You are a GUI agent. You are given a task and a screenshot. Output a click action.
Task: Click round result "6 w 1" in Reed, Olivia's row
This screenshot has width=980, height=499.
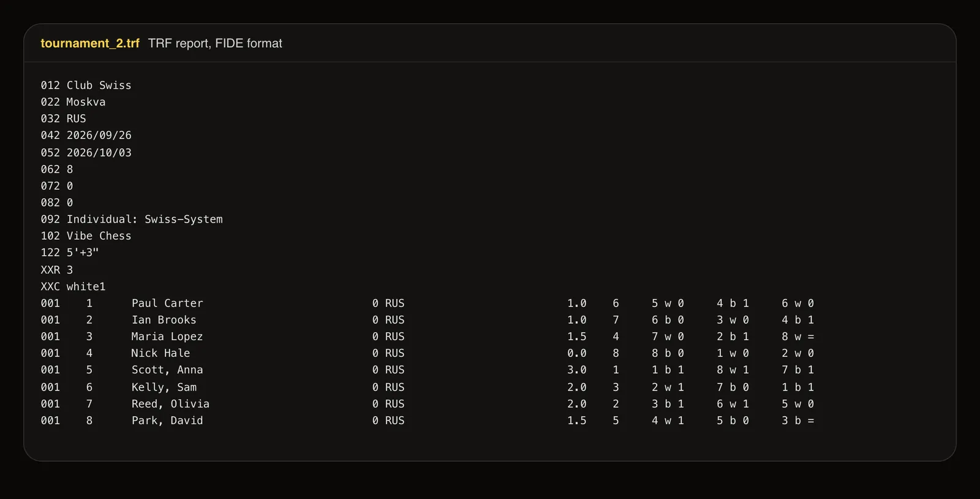point(733,403)
